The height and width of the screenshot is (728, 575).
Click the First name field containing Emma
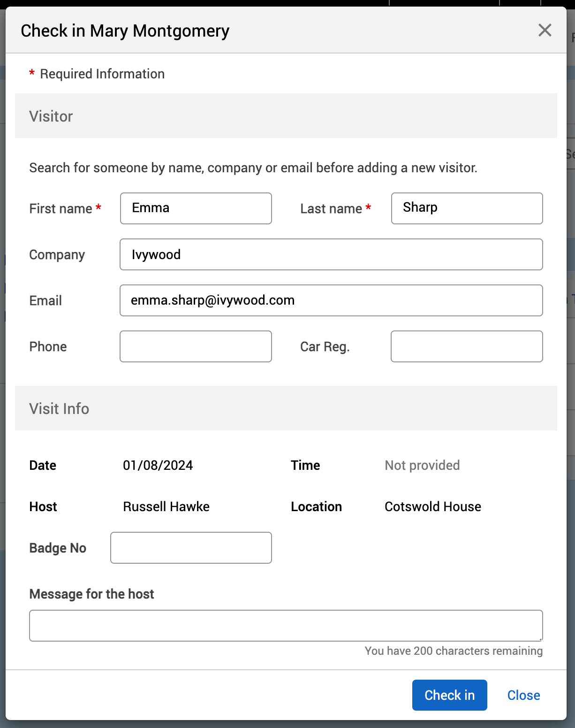click(x=196, y=208)
